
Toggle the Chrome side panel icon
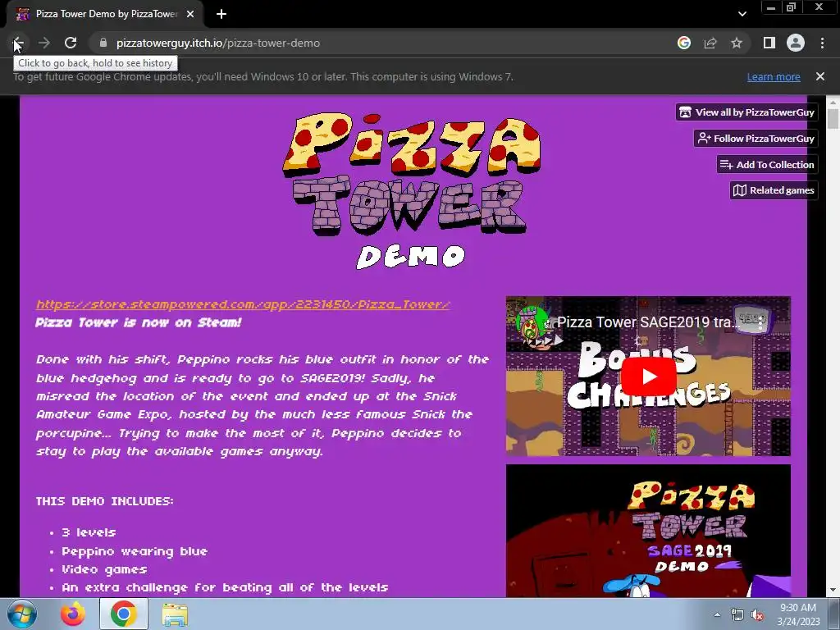coord(769,43)
